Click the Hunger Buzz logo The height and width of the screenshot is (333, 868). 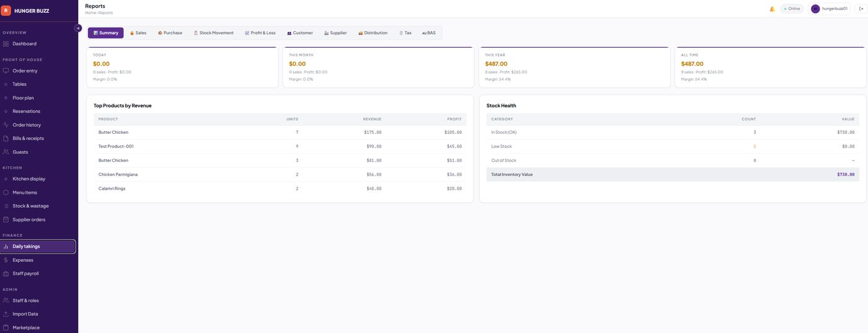point(6,11)
